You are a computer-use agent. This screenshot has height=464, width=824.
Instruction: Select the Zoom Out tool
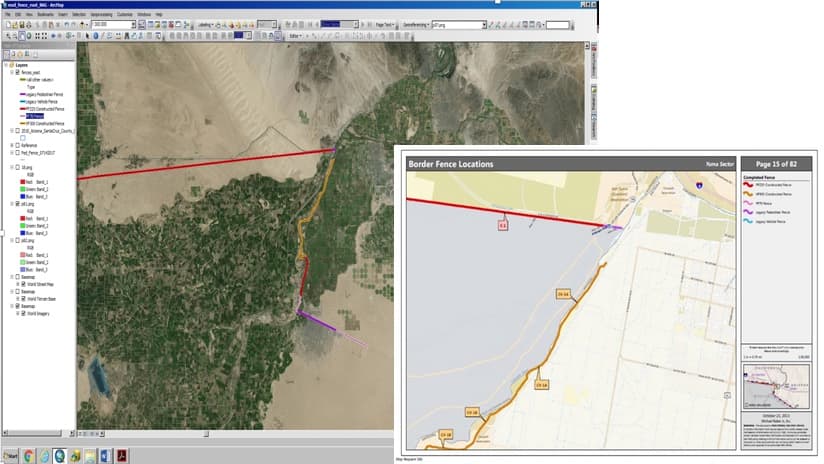coord(15,36)
